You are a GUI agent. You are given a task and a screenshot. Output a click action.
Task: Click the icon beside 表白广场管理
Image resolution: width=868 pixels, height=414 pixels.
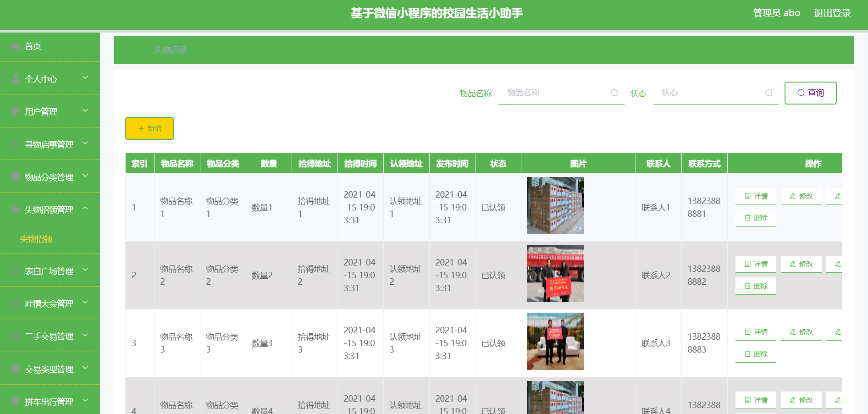coord(15,271)
